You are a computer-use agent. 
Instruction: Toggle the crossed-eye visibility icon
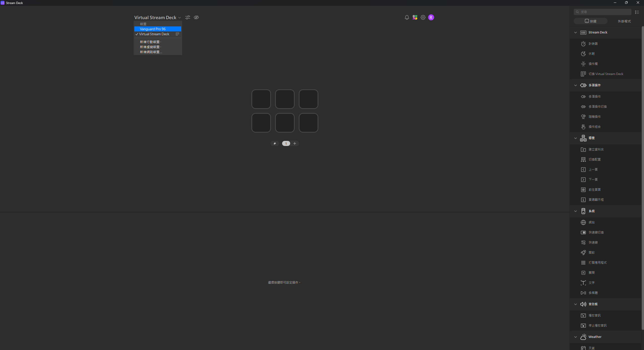click(x=196, y=17)
